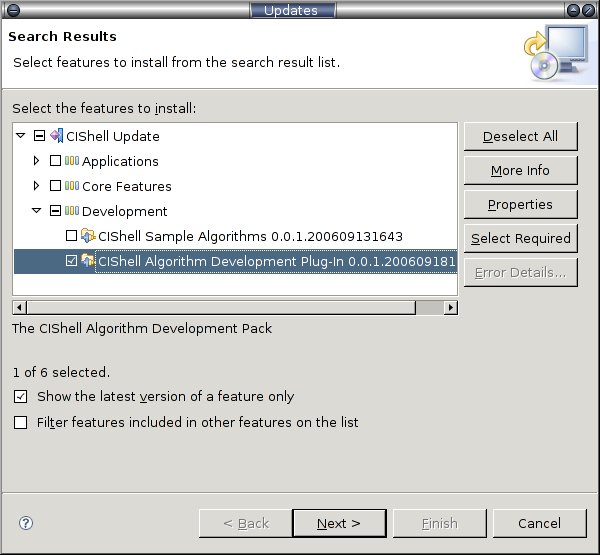This screenshot has width=600, height=555.
Task: Select the CIShell Update root row text
Action: click(x=113, y=136)
